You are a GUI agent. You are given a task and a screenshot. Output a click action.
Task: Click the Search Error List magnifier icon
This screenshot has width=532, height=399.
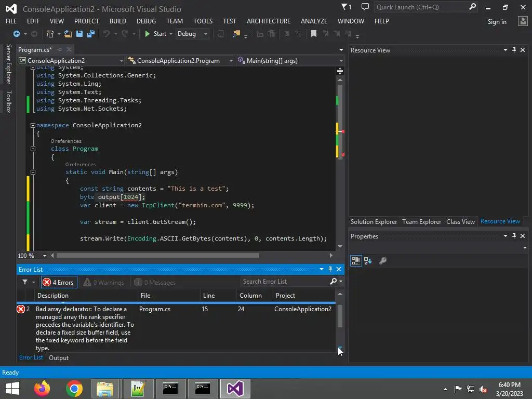tap(333, 281)
